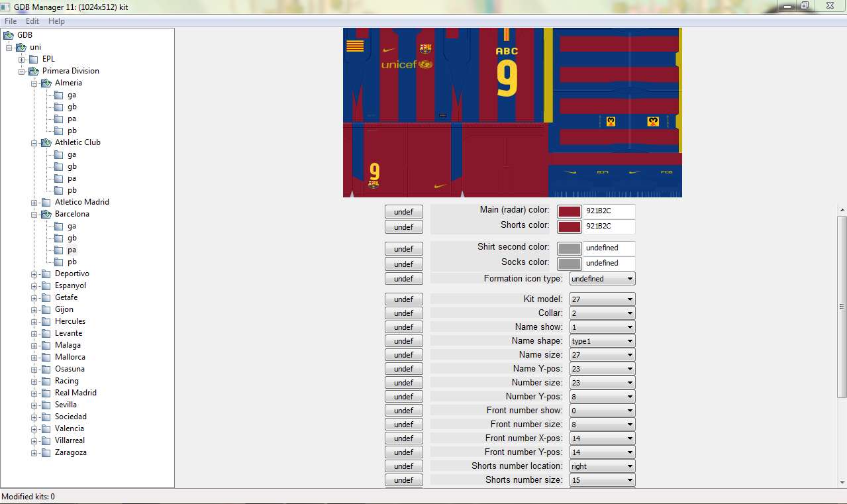Click the Athletic Club gb folder icon
847x504 pixels.
59,167
